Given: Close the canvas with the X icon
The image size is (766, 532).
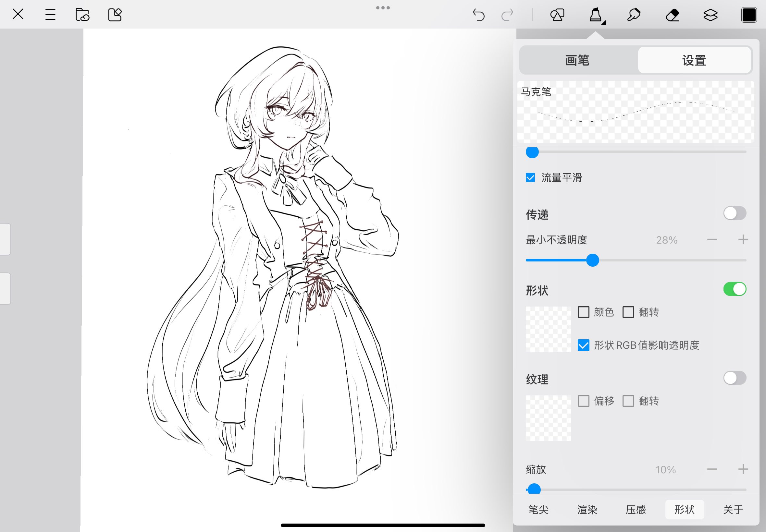Looking at the screenshot, I should point(18,14).
